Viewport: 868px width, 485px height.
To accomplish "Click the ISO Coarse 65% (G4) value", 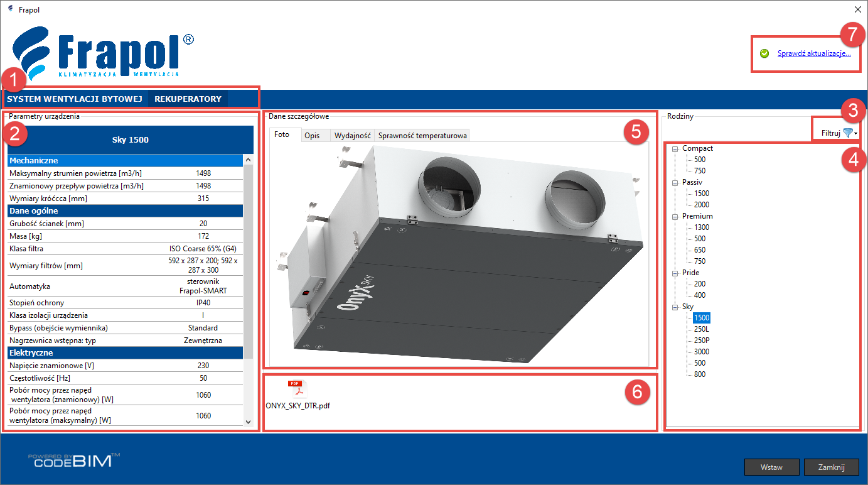I will [203, 249].
